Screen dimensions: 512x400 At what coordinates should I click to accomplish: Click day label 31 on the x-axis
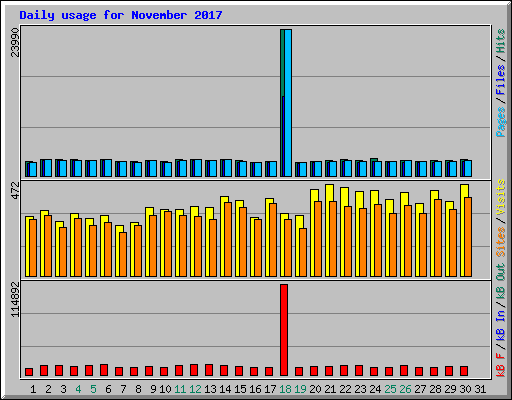click(480, 389)
